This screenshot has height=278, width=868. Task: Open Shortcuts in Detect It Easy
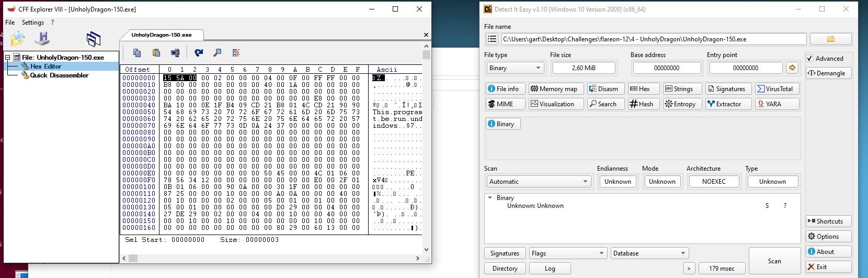point(828,221)
